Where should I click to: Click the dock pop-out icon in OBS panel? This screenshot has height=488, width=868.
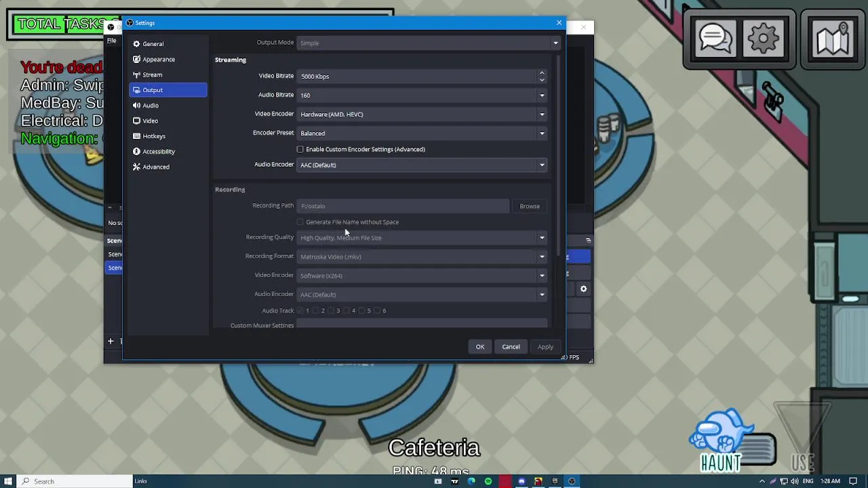click(x=589, y=241)
